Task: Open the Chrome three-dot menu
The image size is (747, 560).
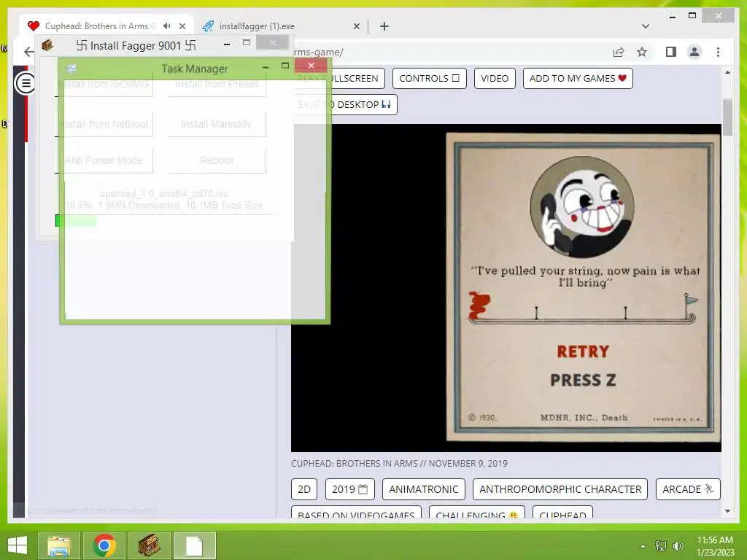Action: [718, 52]
